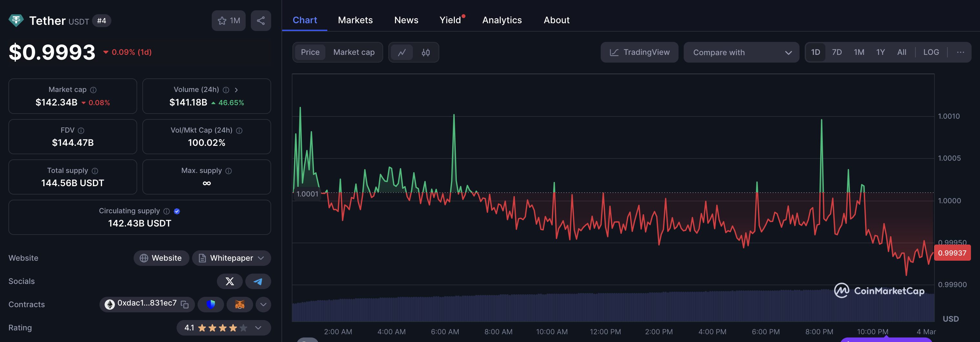Viewport: 980px width, 342px height.
Task: Open the share button
Action: [260, 21]
